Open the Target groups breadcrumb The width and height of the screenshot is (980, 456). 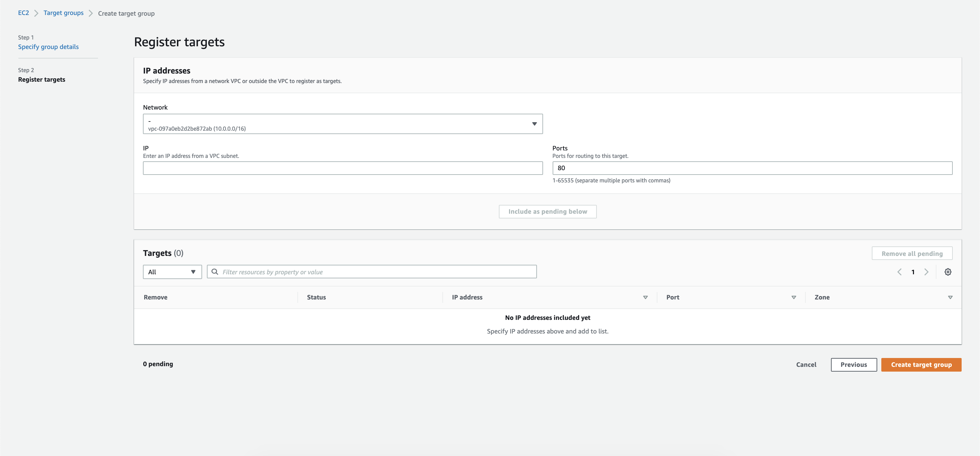click(x=64, y=13)
